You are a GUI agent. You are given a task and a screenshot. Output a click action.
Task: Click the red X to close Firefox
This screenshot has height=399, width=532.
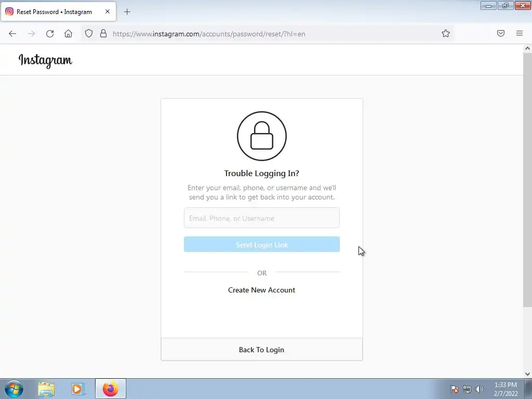pyautogui.click(x=523, y=5)
